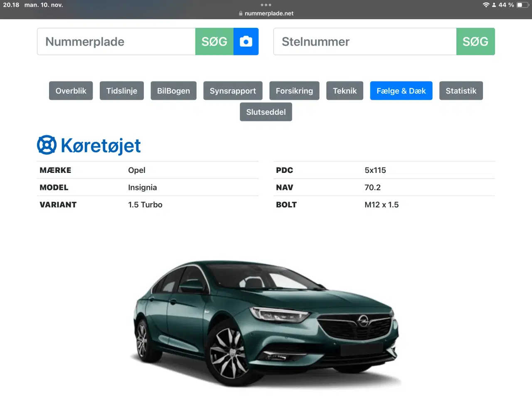532x399 pixels.
Task: Click SØG next to Stelnummer field
Action: pos(475,41)
